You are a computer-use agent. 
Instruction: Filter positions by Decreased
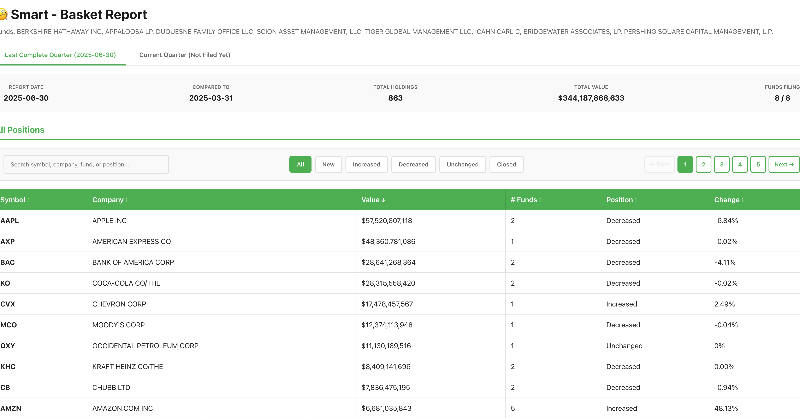point(413,164)
